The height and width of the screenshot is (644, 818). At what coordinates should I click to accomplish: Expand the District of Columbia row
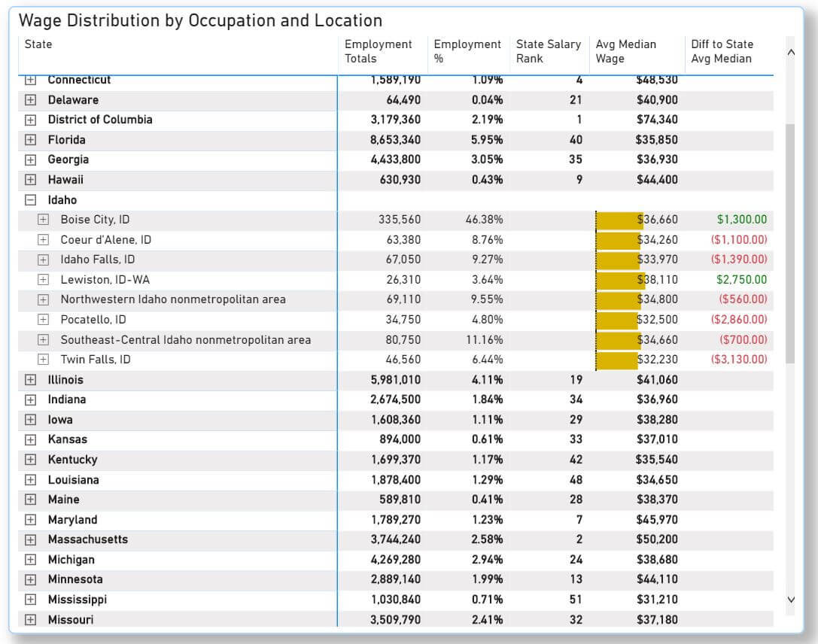coord(31,120)
